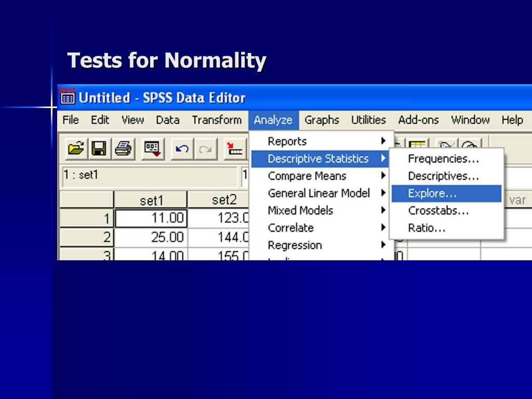532x399 pixels.
Task: Select row header 1
Action: [87, 218]
